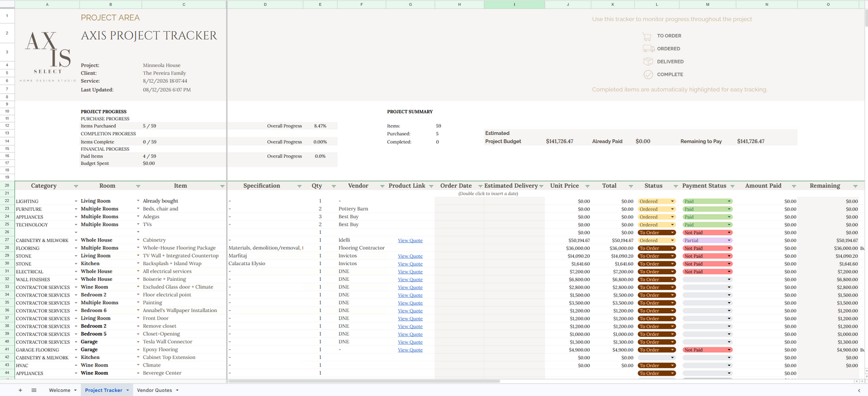The image size is (868, 396).
Task: Open Room dropdown arrow for Kitchen Backsplash row
Action: pyautogui.click(x=138, y=264)
